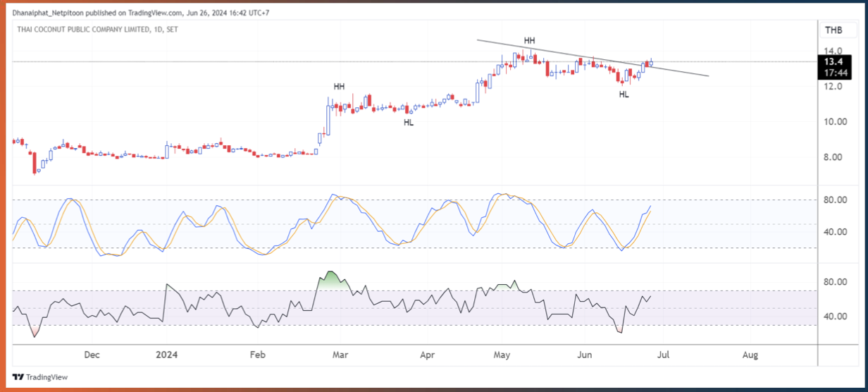Click the 2024 label on time axis

click(x=166, y=355)
